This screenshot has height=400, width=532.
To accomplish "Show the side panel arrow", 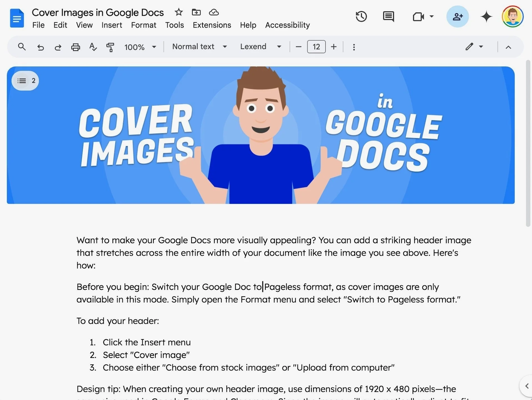I will (x=527, y=386).
